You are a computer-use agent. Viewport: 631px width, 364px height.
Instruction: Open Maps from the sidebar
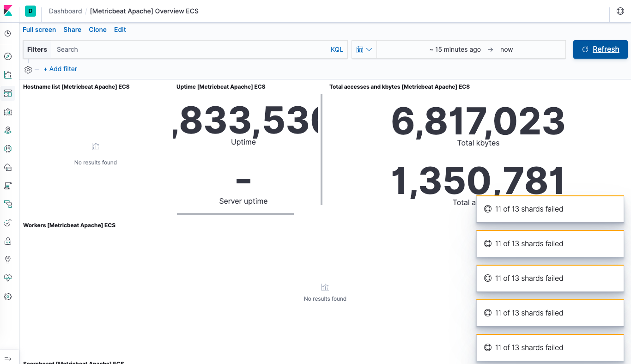pos(8,130)
